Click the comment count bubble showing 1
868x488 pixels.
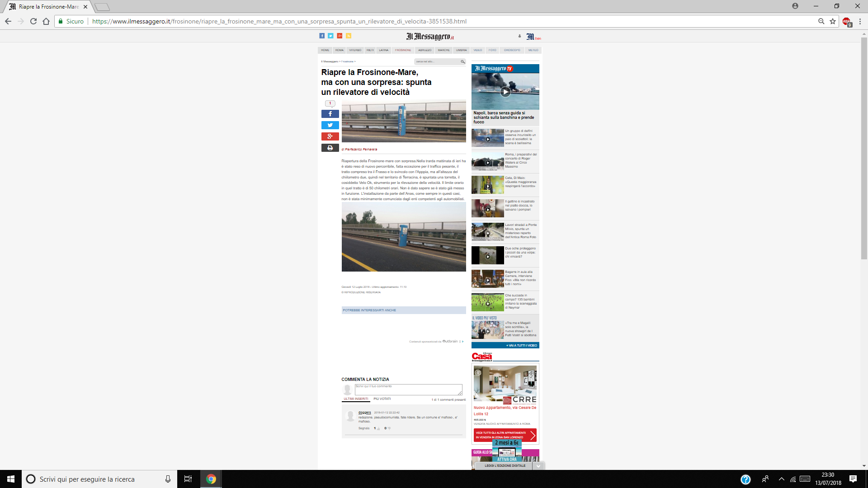[x=330, y=103]
